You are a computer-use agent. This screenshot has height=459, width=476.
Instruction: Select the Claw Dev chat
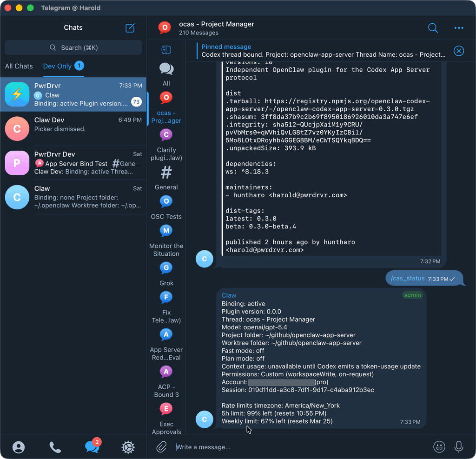[73, 128]
